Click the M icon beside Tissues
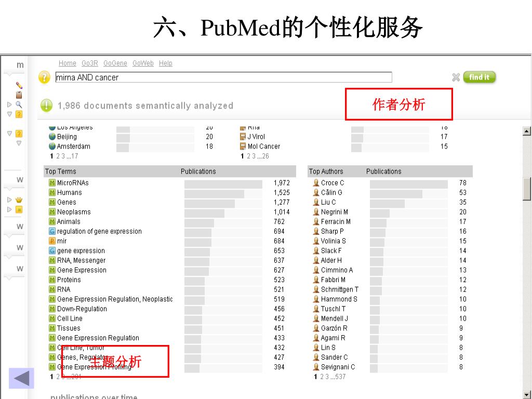532x399 pixels. tap(52, 328)
